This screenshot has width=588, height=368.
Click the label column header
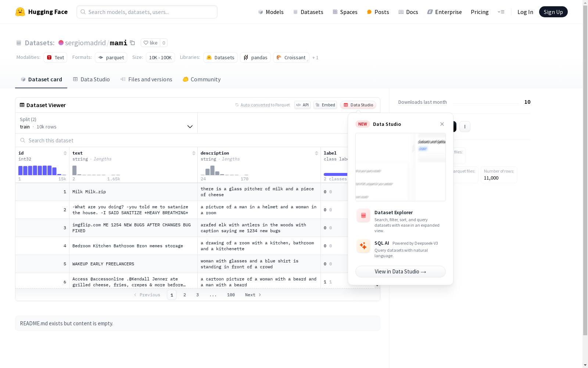[x=330, y=153]
